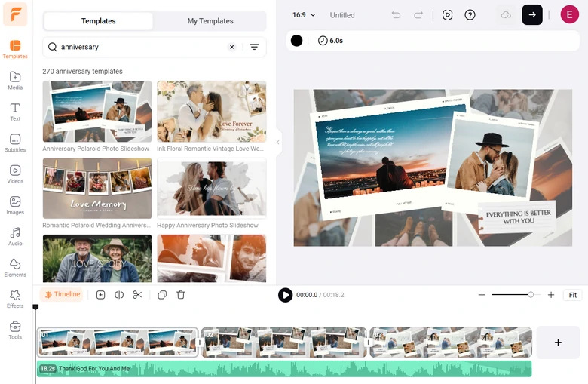Pick the black background color swatch
This screenshot has width=588, height=384.
coord(296,41)
